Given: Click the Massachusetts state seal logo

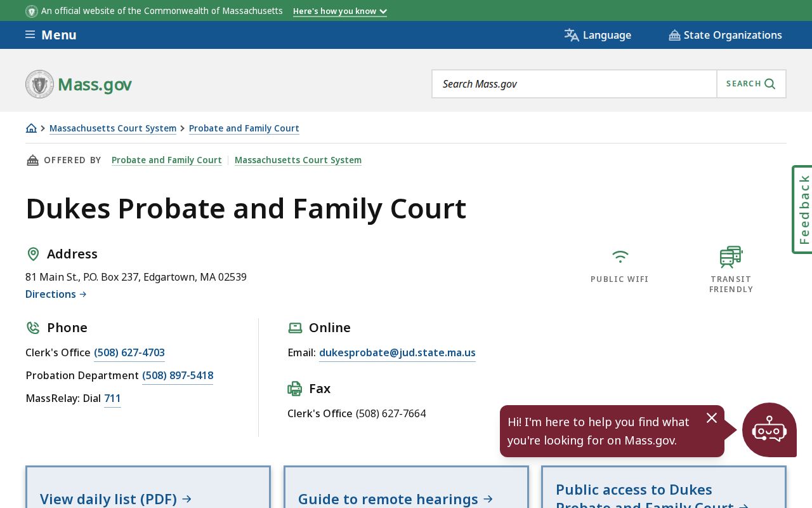Looking at the screenshot, I should coord(40,84).
